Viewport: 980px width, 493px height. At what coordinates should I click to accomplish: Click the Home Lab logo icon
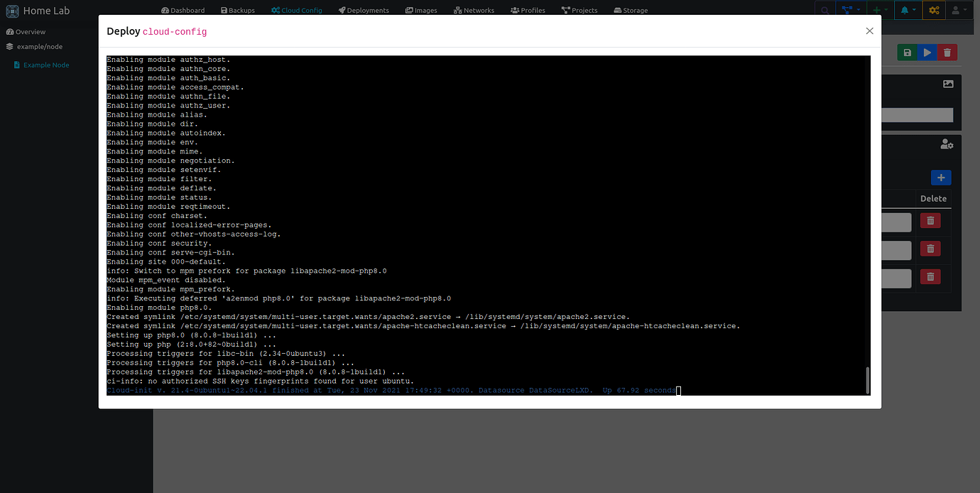pyautogui.click(x=12, y=11)
